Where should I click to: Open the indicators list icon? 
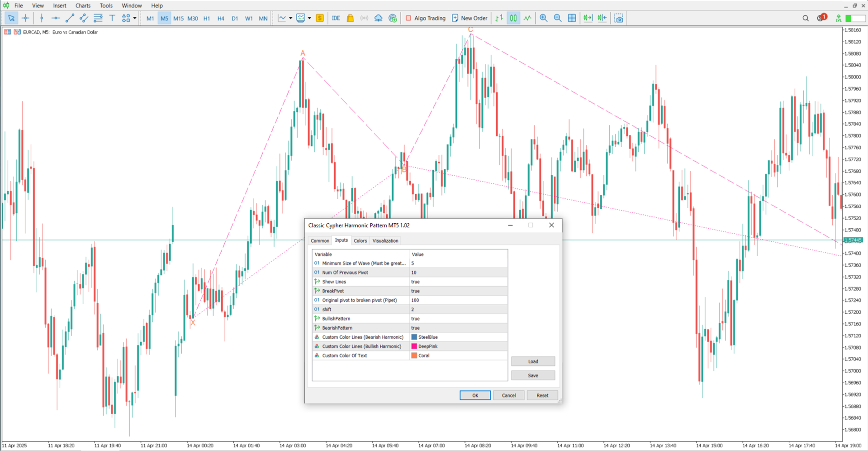point(282,18)
